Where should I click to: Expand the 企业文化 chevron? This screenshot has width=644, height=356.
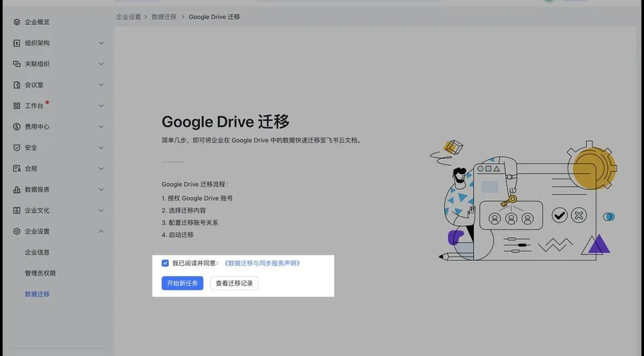pos(101,210)
